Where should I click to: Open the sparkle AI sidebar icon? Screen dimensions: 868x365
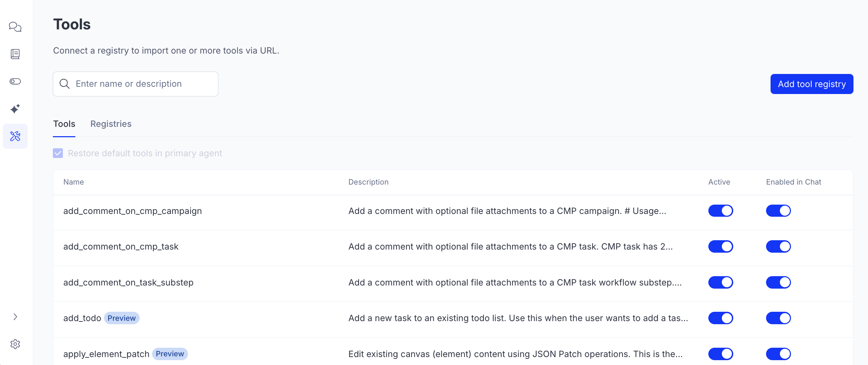point(15,109)
